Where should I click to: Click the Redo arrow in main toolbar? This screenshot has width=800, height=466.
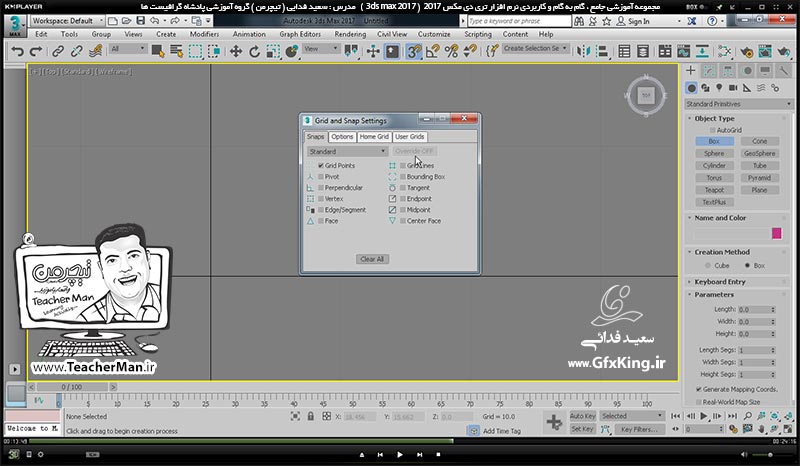click(x=36, y=52)
